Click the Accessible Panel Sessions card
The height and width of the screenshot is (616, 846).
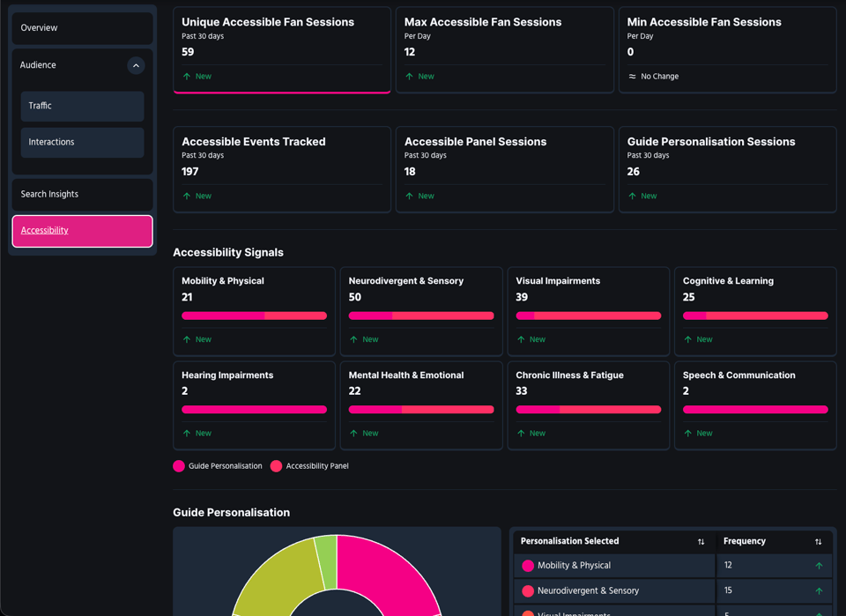coord(504,169)
